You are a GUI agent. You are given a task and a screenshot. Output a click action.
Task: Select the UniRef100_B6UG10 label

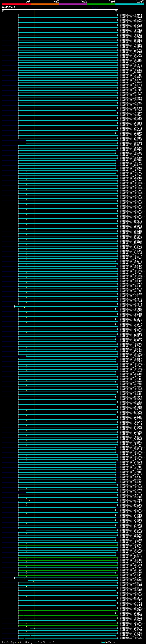[131, 85]
